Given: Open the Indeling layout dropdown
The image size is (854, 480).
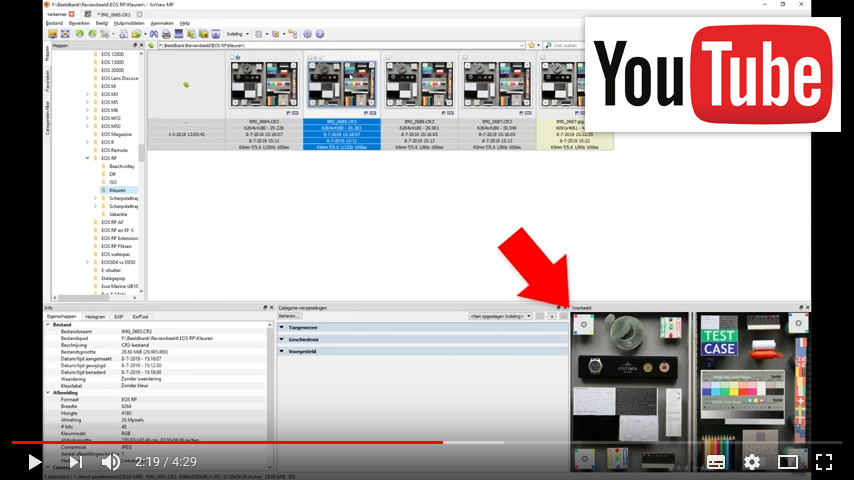Looking at the screenshot, I should click(x=240, y=33).
